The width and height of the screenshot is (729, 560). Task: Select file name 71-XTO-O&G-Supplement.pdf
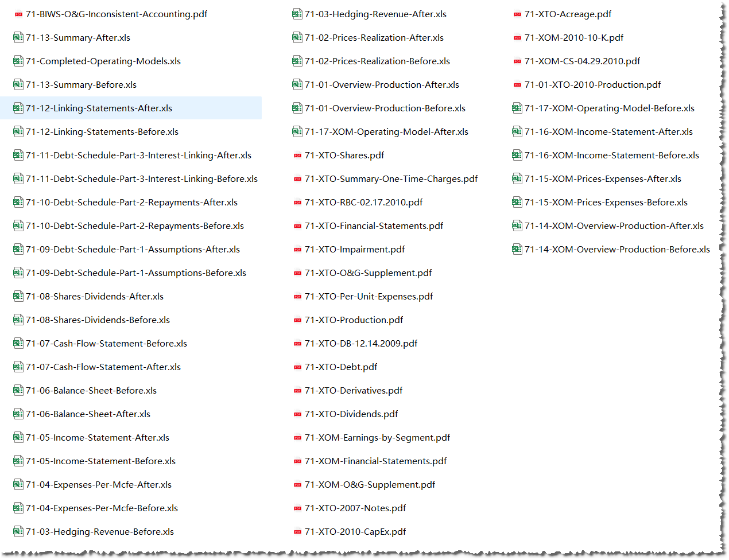[368, 273]
